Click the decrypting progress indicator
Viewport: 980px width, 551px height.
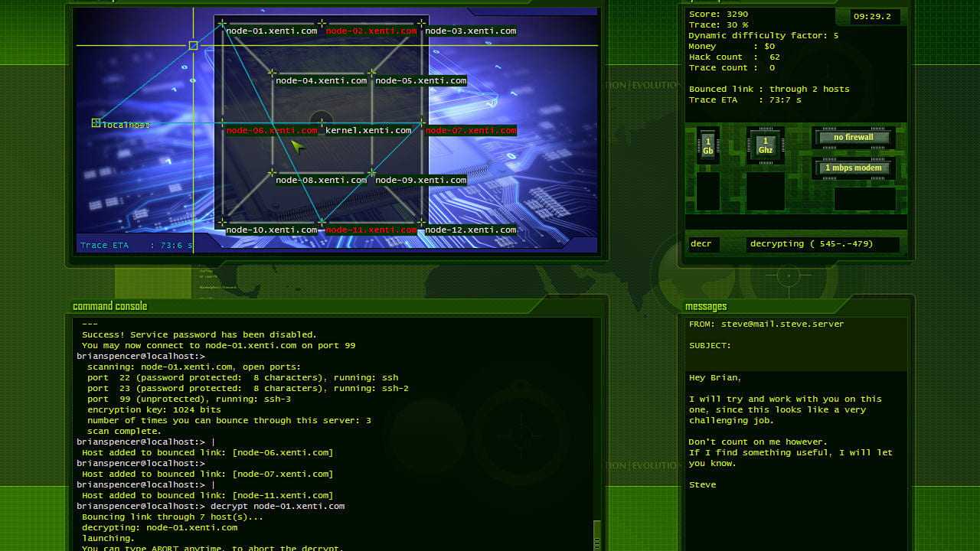812,244
